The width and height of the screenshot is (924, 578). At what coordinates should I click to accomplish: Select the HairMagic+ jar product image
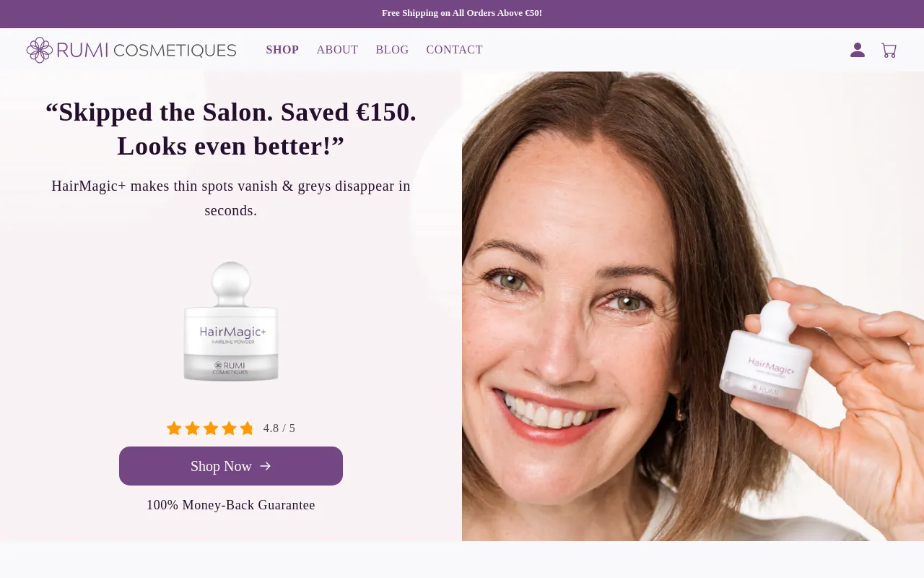[231, 322]
